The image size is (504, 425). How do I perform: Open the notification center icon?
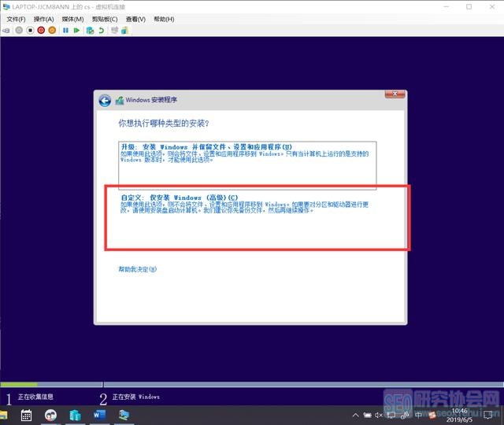pyautogui.click(x=487, y=415)
